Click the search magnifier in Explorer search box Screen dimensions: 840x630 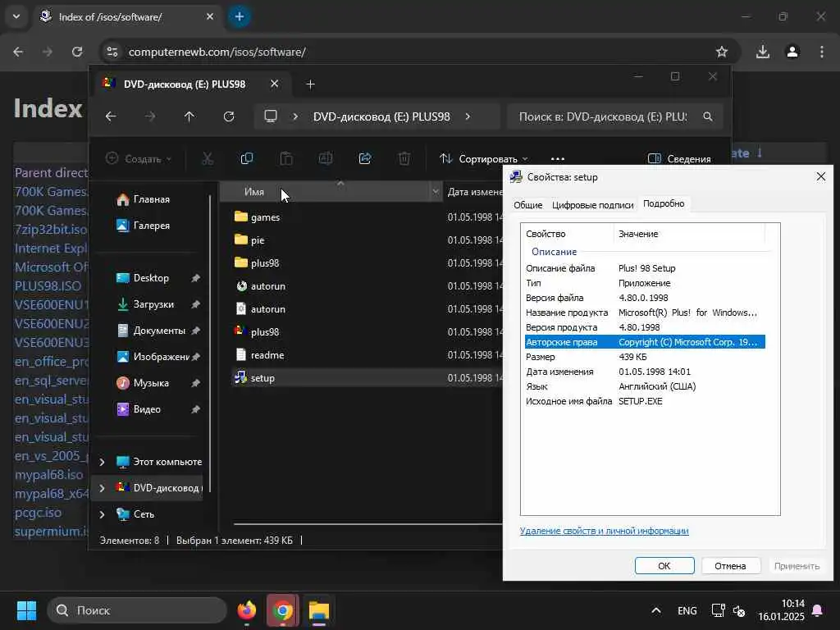(708, 116)
